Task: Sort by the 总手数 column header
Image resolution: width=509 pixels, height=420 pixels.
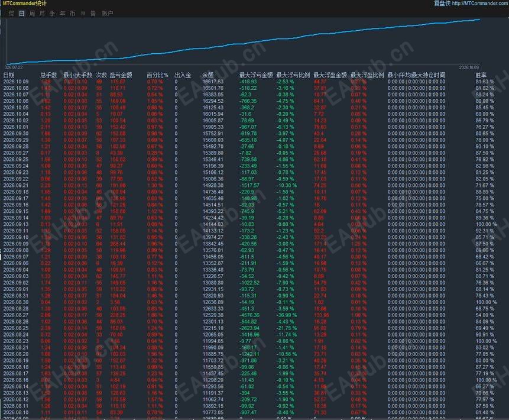Action: [x=48, y=75]
